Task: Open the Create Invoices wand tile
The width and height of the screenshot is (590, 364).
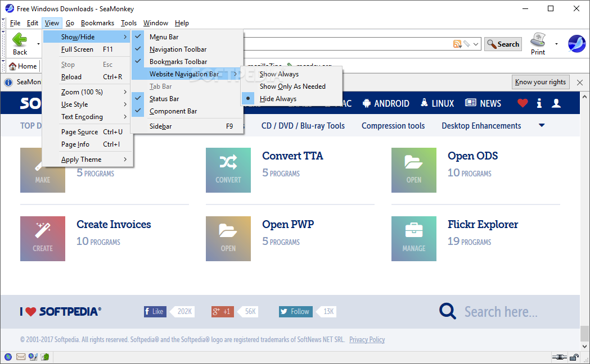Action: point(43,238)
